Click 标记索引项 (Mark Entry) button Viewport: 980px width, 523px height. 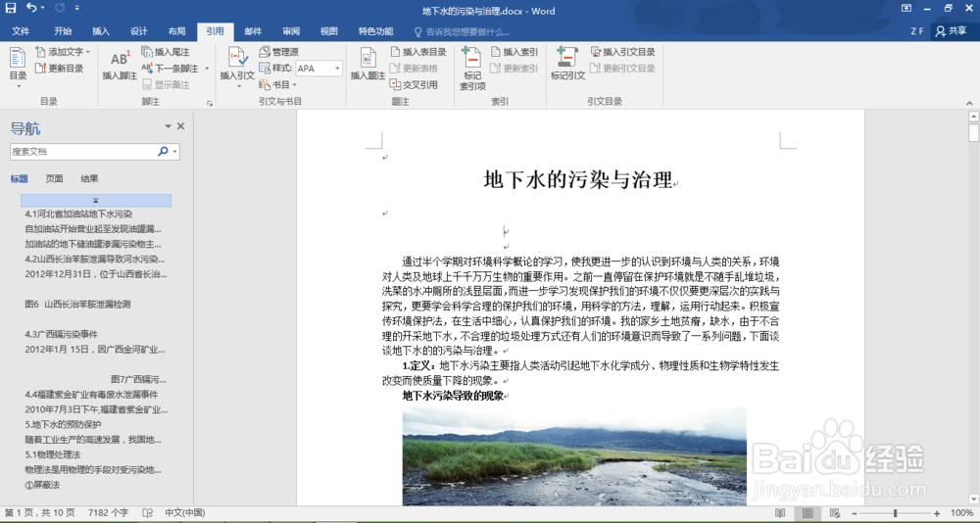point(472,69)
